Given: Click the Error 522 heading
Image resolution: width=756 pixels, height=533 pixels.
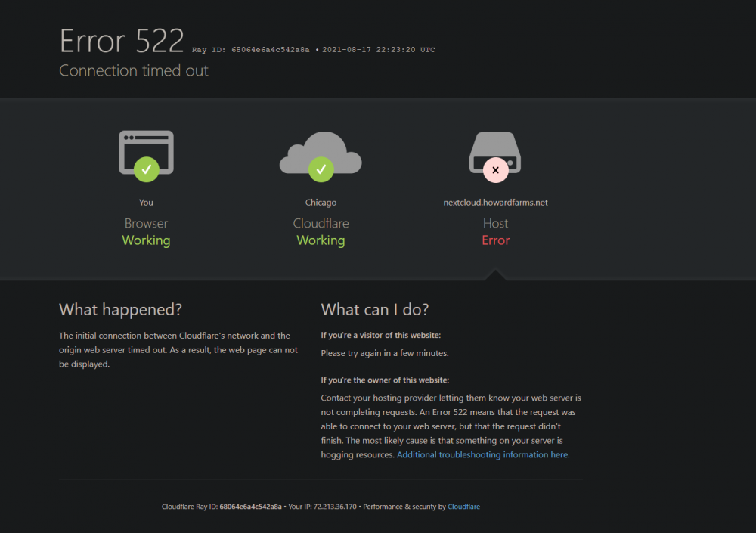Looking at the screenshot, I should click(122, 41).
